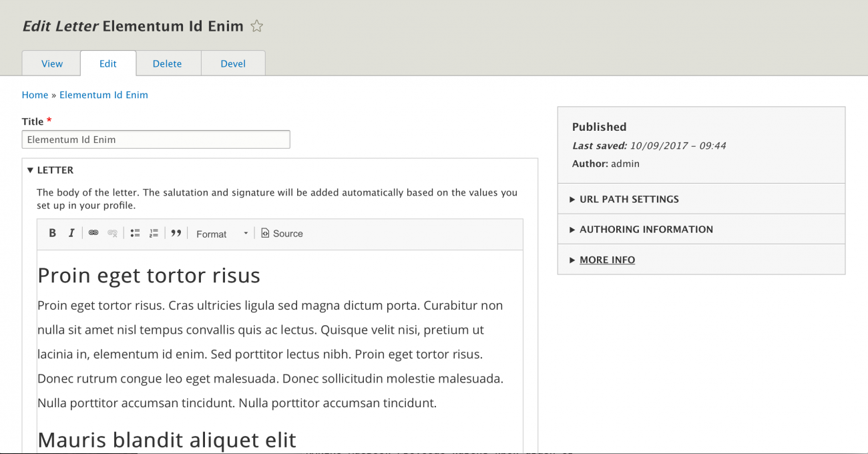The image size is (868, 454).
Task: Open the Format dropdown
Action: 222,234
